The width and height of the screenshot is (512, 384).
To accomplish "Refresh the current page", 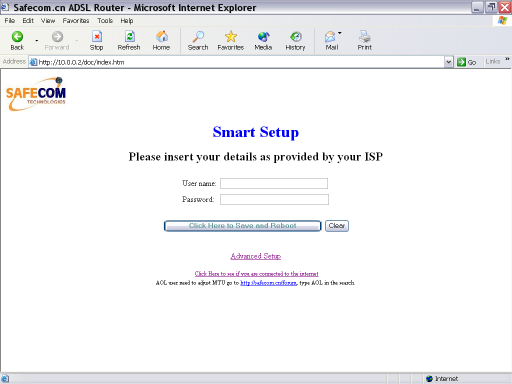I will 129,36.
